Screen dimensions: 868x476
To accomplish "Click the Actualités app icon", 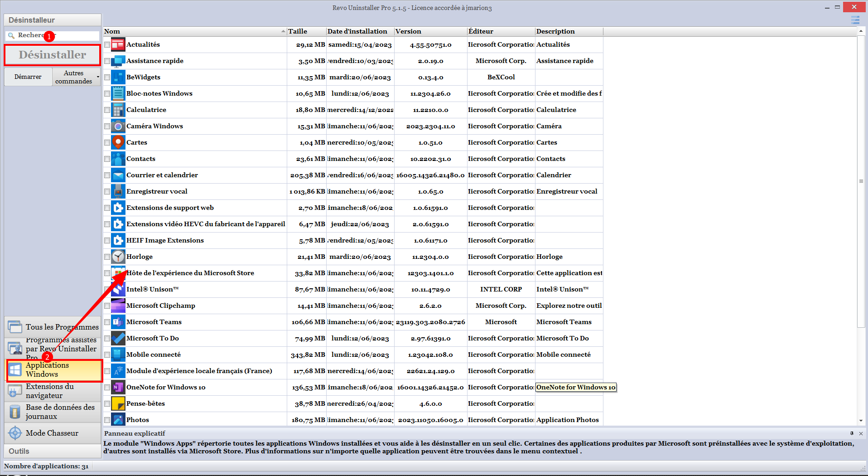I will click(x=118, y=44).
